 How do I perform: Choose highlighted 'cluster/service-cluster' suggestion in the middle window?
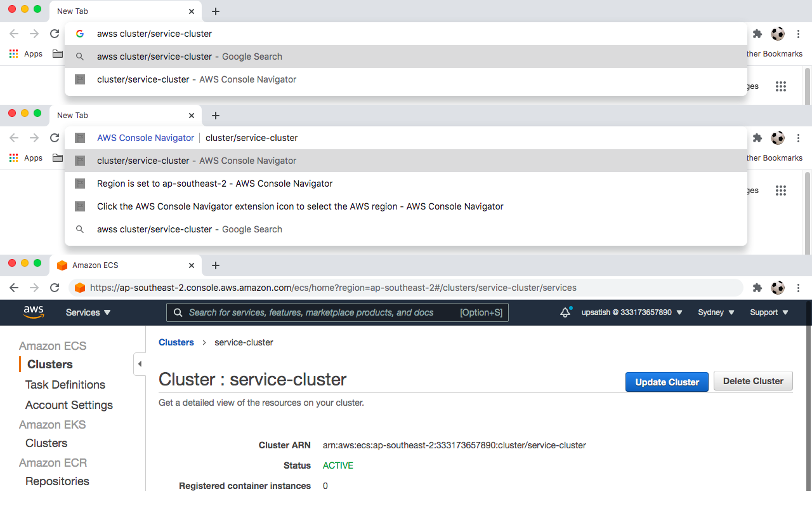click(406, 161)
